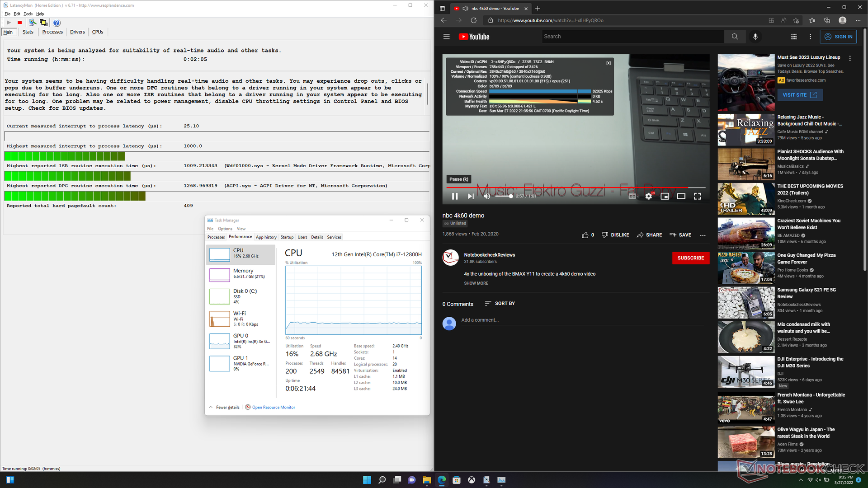Open the YouTube apps grid icon

[794, 37]
